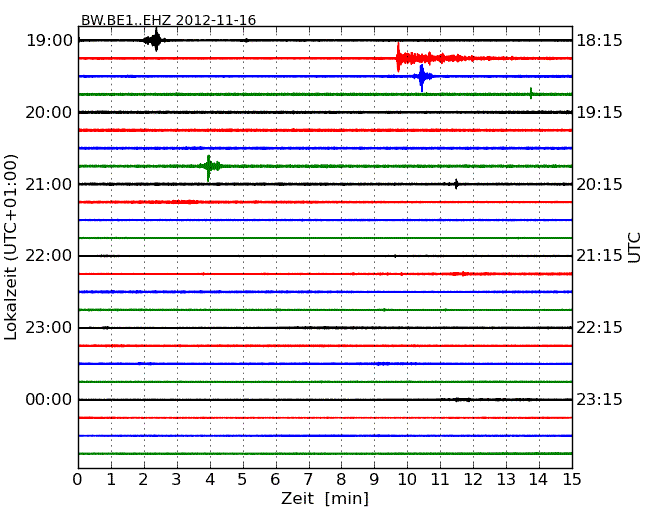Click the blue seismic burst near minute 10.5
This screenshot has height=520, width=650.
422,78
